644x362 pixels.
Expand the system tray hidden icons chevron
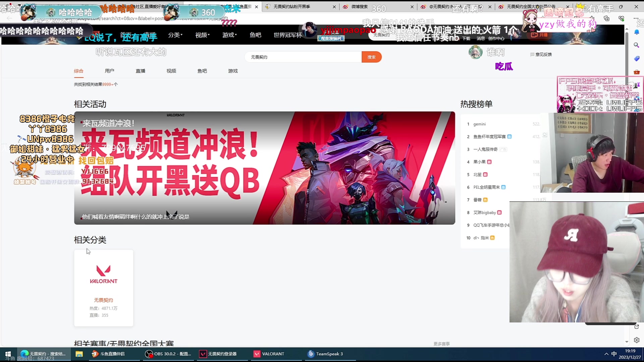[606, 354]
